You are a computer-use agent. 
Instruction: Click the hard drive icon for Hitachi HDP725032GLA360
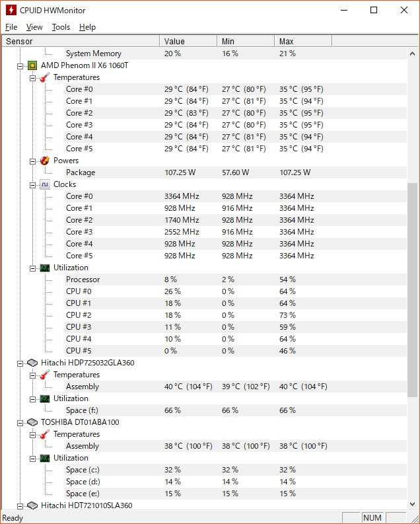point(32,363)
